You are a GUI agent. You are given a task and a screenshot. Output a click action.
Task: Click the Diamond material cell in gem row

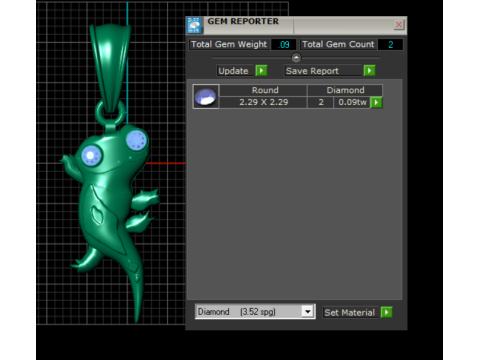pos(345,90)
